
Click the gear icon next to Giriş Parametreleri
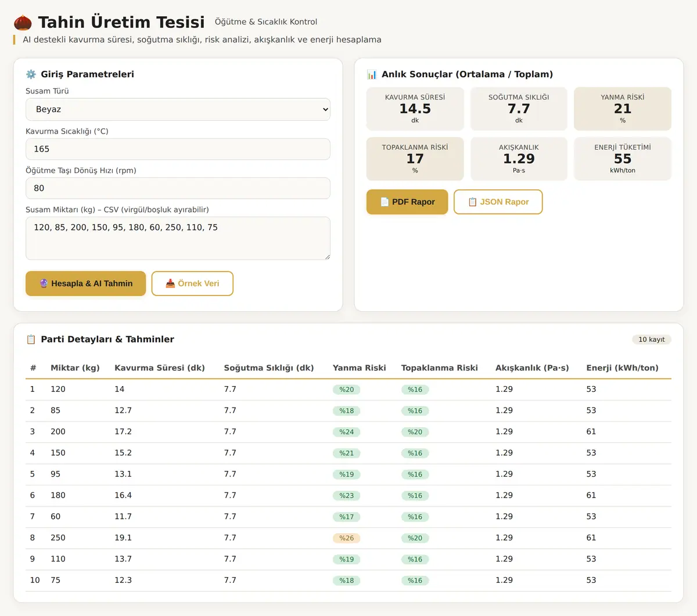(31, 74)
